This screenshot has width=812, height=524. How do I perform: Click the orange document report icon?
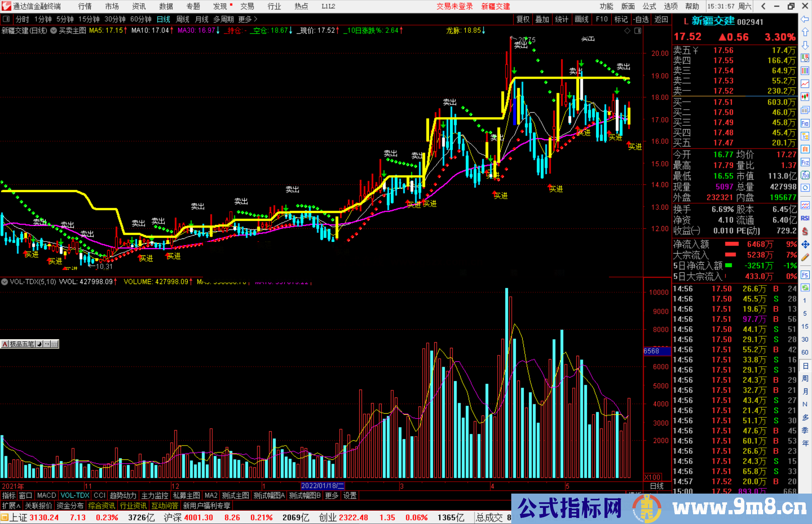tap(805, 149)
